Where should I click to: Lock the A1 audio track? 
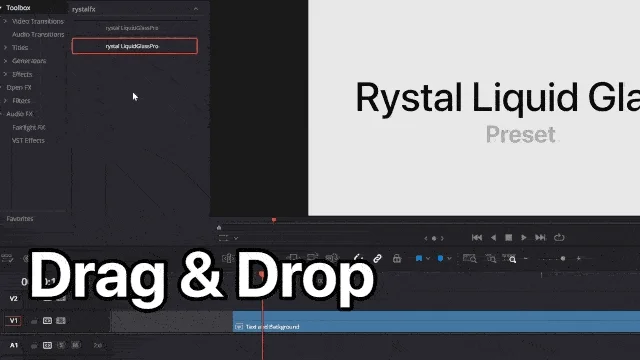34,346
